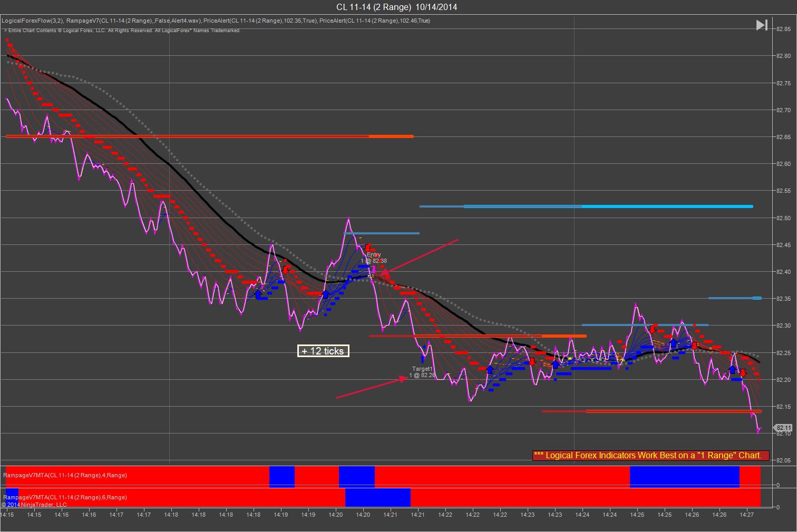Select the current price marker 82.11

pos(783,428)
